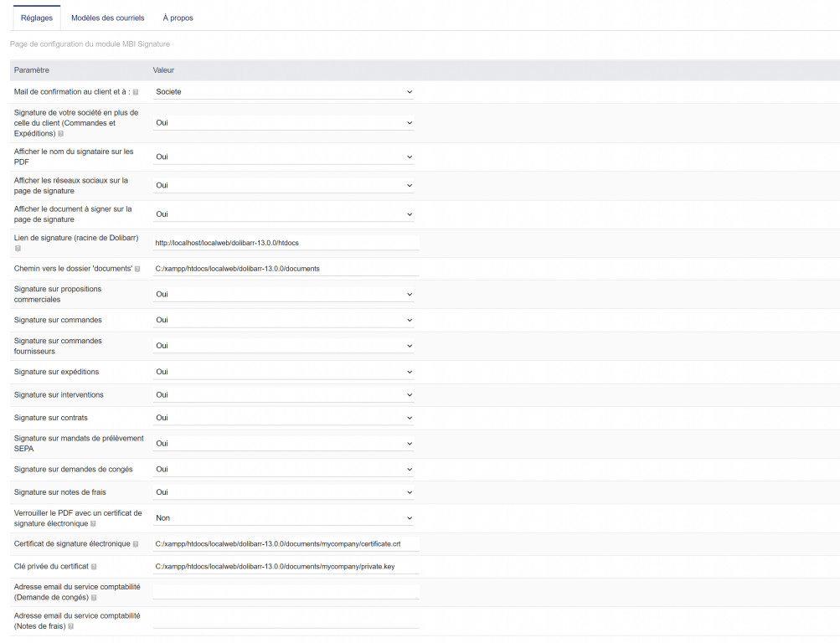840x643 pixels.
Task: Open the 'Mail de confirmation' Societe dropdown
Action: point(284,92)
